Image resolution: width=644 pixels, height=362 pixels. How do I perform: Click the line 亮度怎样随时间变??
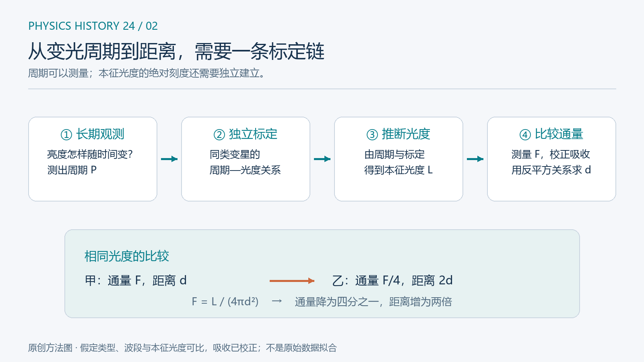[90, 154]
